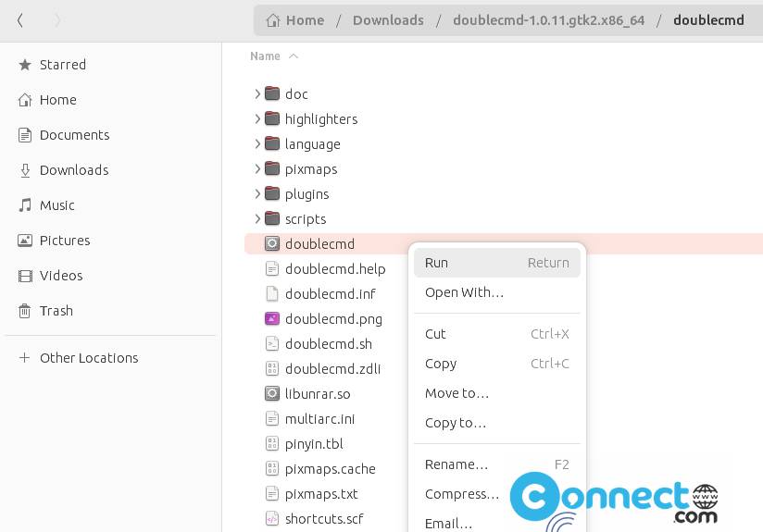This screenshot has width=763, height=532.
Task: Open doublecmd-1.0.11.gtk2.x86_64 path segment
Action: point(548,20)
